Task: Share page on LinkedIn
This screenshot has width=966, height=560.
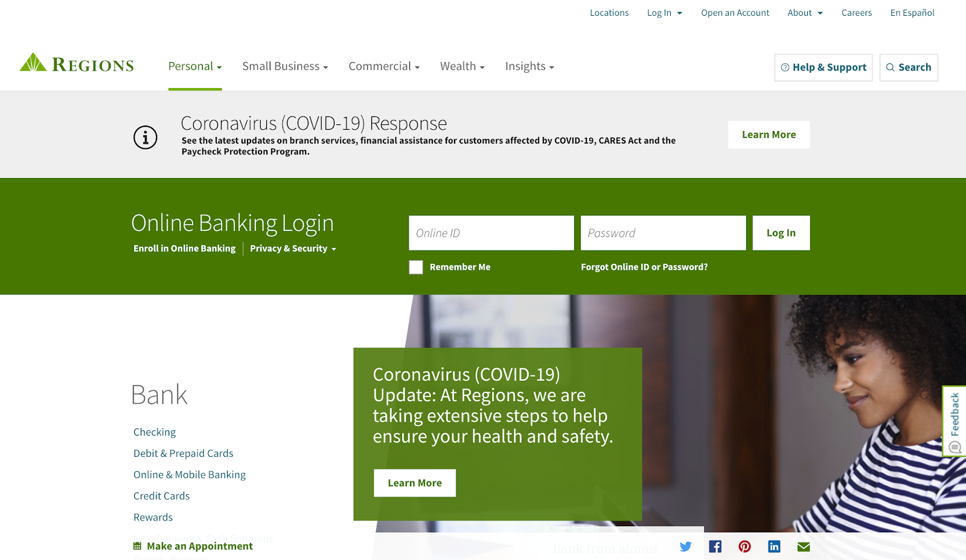Action: (774, 547)
